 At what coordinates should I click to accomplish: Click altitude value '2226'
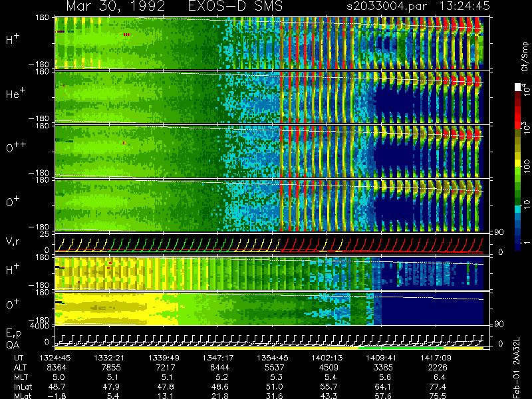coord(438,368)
